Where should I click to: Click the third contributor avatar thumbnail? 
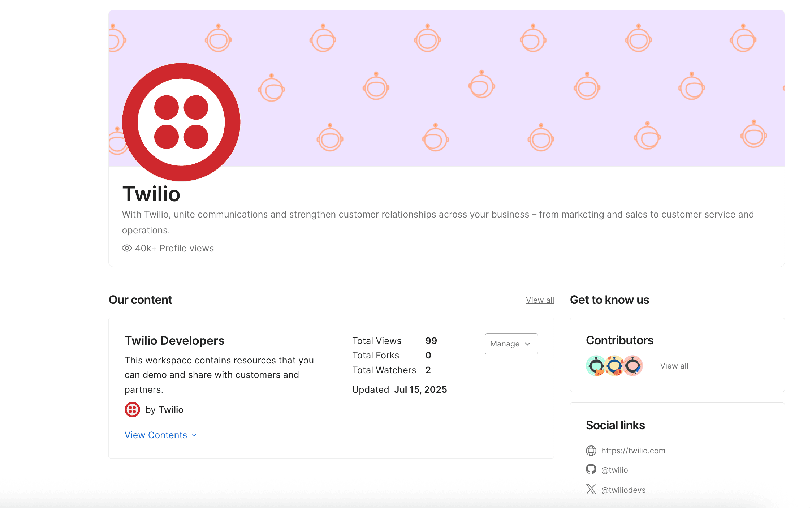pyautogui.click(x=632, y=366)
